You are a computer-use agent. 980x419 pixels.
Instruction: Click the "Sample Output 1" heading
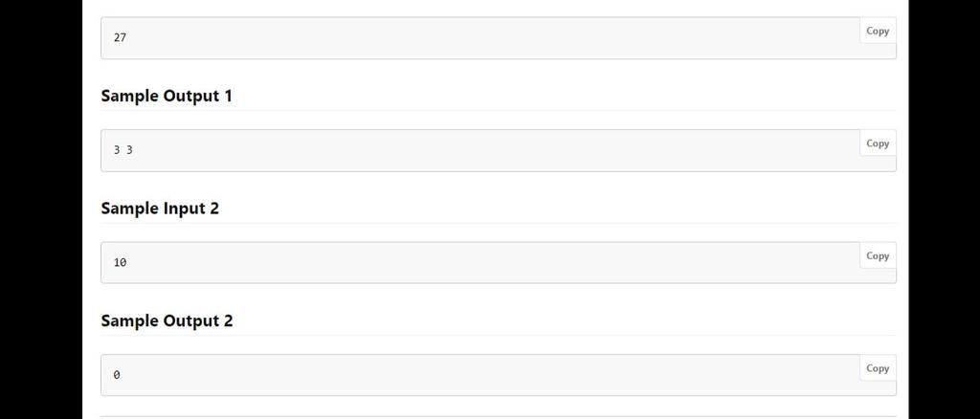pos(167,96)
